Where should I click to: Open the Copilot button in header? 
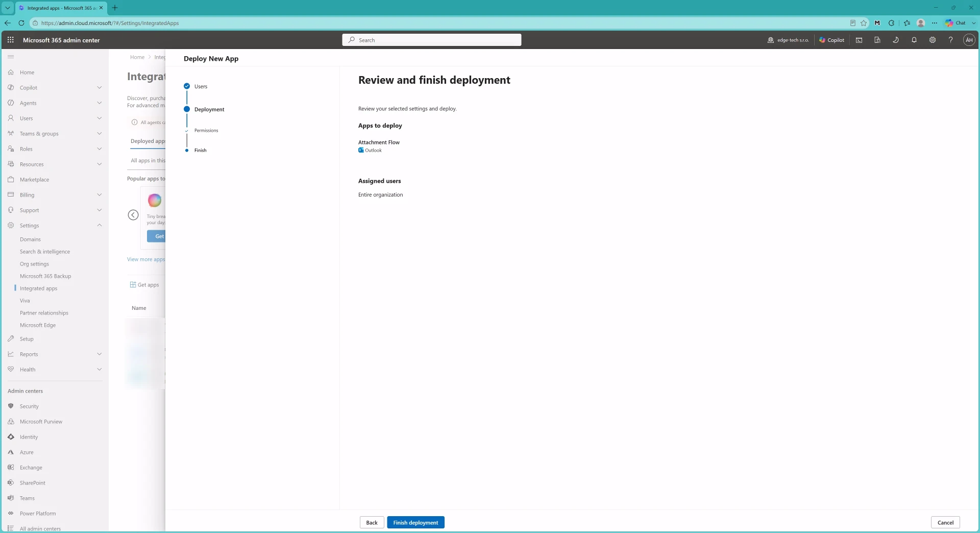[x=831, y=40]
